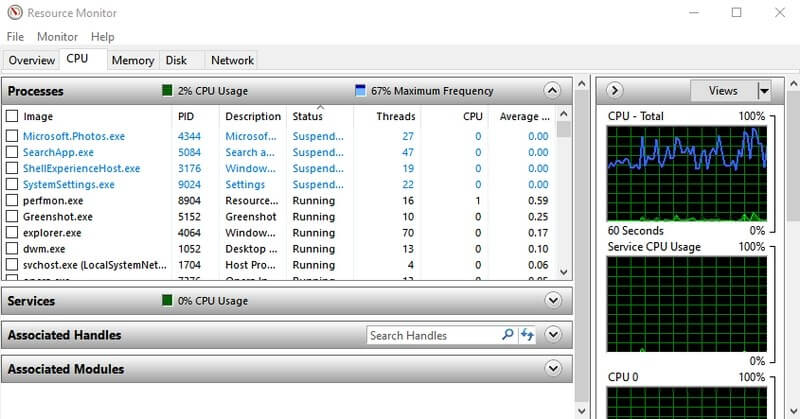This screenshot has height=419, width=800.
Task: Select the explorer.exe process name
Action: [52, 233]
